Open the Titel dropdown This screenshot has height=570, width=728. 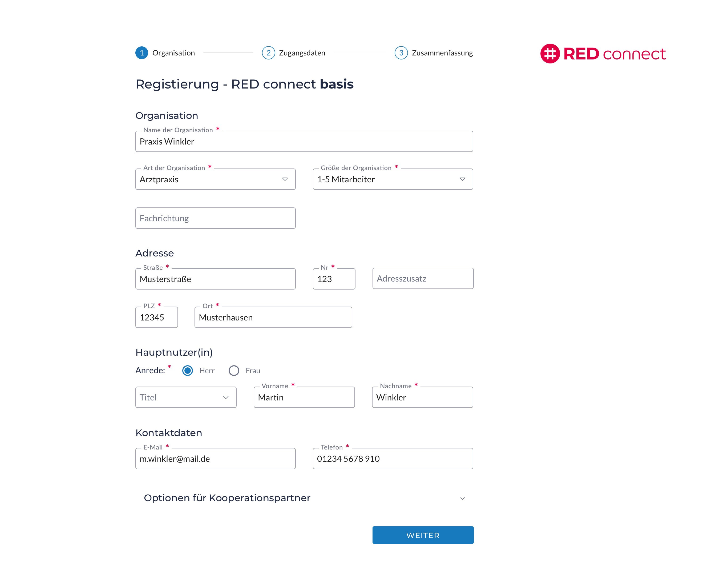tap(186, 397)
